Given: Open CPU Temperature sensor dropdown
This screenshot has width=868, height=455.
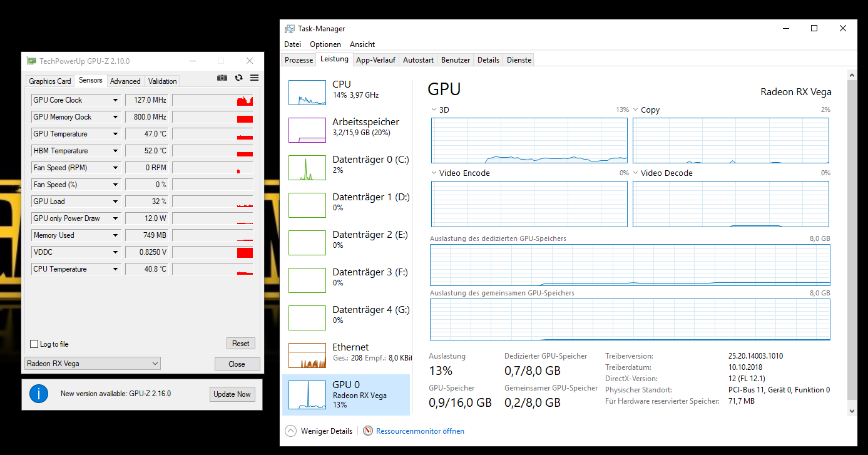Looking at the screenshot, I should (115, 269).
